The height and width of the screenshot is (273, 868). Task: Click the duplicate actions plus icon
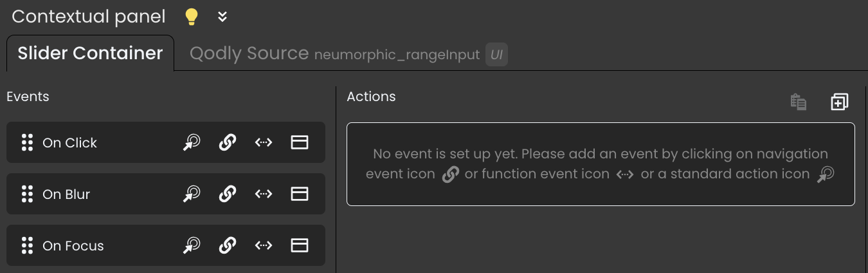(840, 102)
